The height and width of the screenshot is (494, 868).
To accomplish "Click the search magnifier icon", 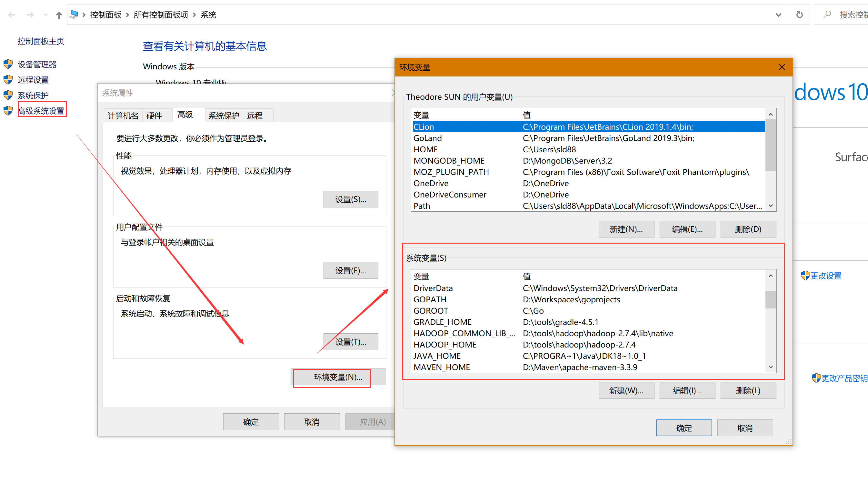I will [x=827, y=15].
